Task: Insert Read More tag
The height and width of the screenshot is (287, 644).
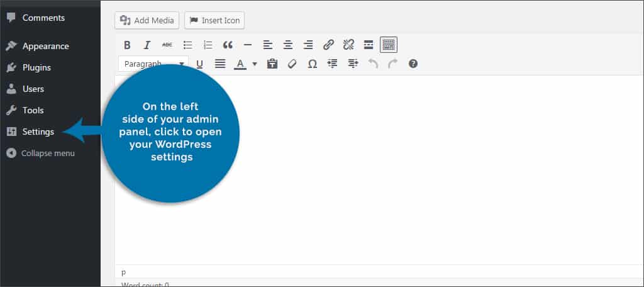Action: point(369,45)
